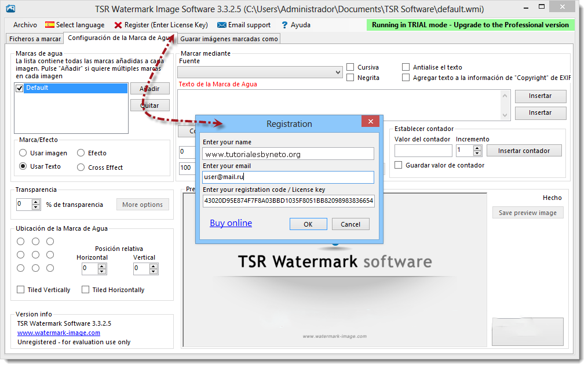Screen dimensions: 588x368
Task: Click Cancel in Registration dialog
Action: click(350, 224)
